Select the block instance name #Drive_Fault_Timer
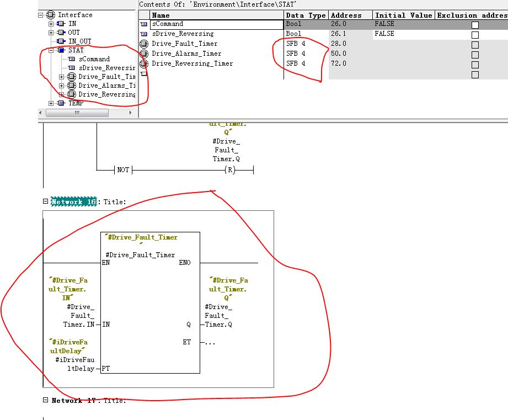Image resolution: width=508 pixels, height=420 pixels. tap(140, 255)
